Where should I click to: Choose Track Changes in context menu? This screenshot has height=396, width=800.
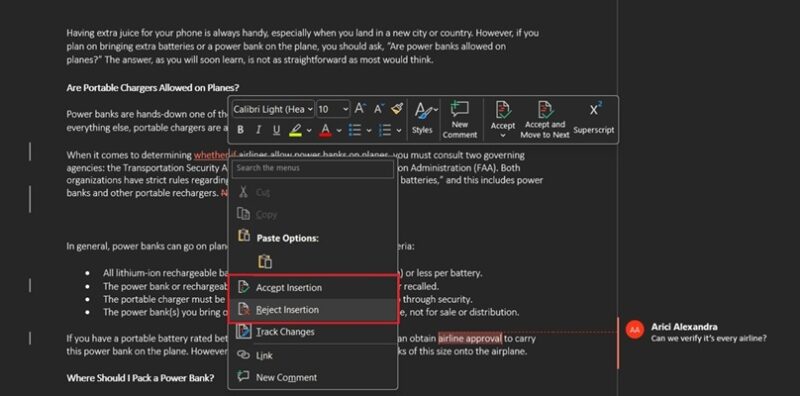tap(313, 332)
